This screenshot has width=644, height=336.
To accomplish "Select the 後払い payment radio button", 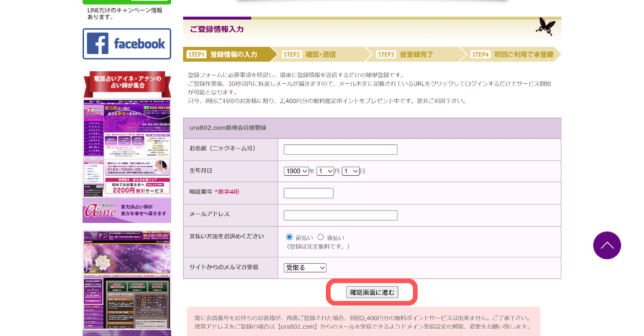I will coord(321,237).
